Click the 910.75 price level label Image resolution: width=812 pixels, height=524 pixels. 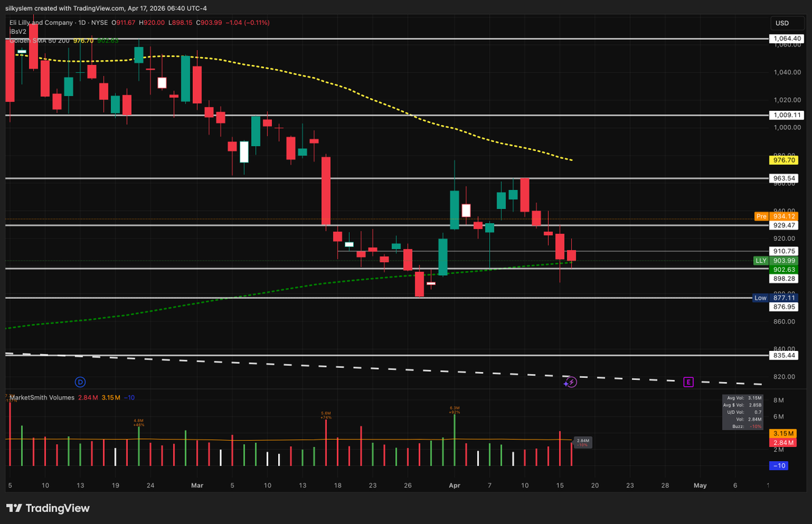click(x=784, y=251)
